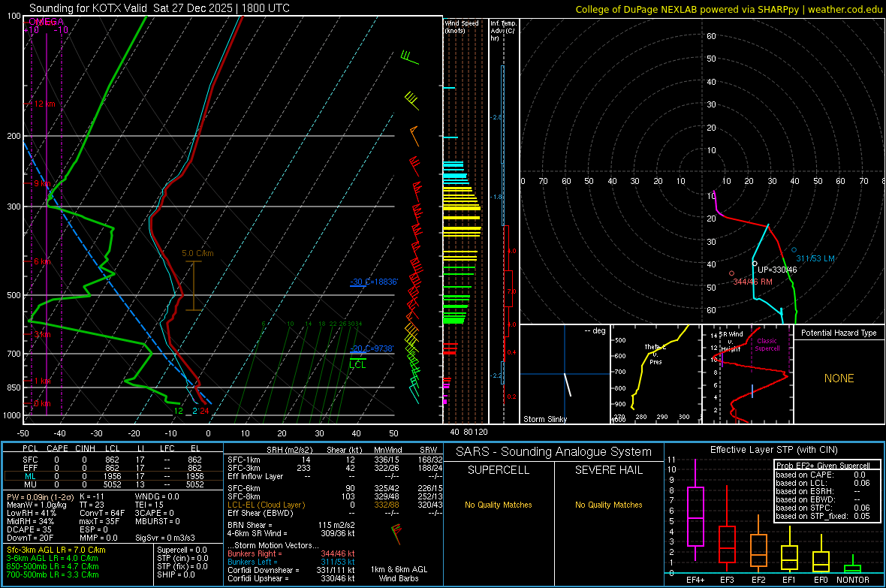Click the green LCL marker label
Image resolution: width=886 pixels, height=588 pixels.
[x=357, y=365]
